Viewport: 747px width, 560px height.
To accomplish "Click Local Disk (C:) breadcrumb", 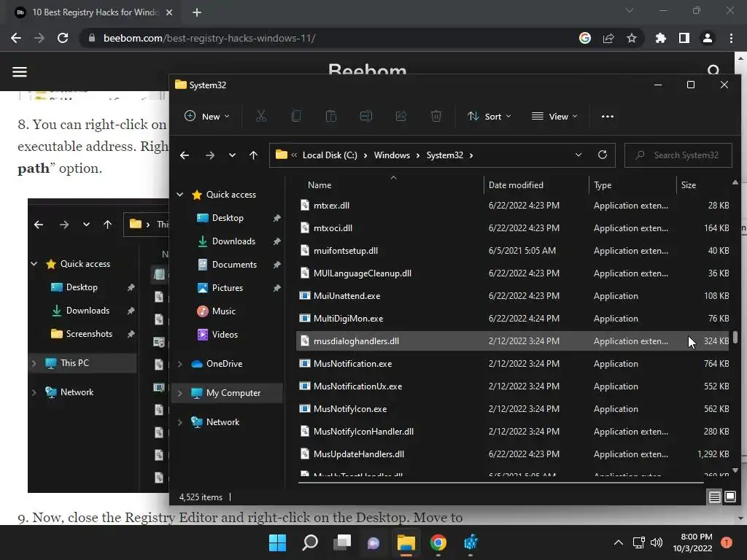I will pyautogui.click(x=330, y=155).
